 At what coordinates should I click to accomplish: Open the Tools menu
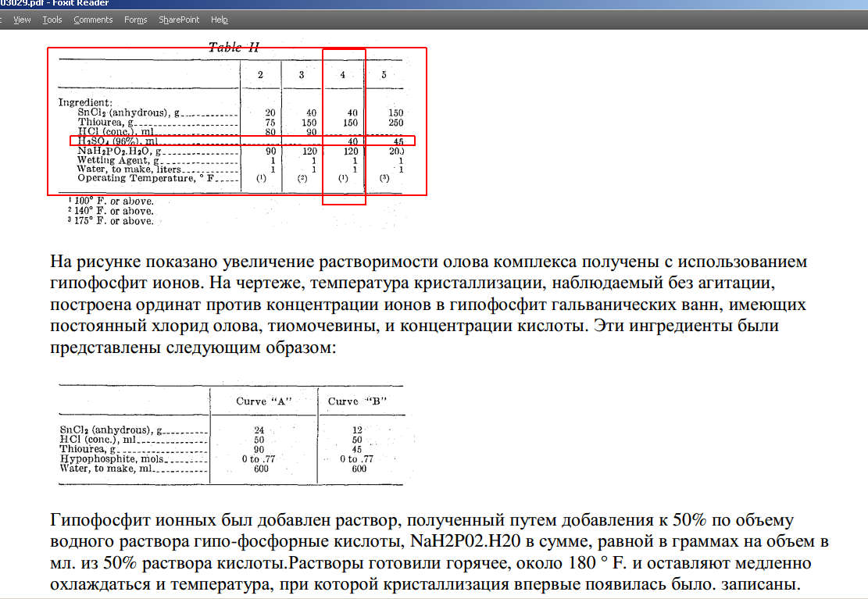[x=52, y=20]
